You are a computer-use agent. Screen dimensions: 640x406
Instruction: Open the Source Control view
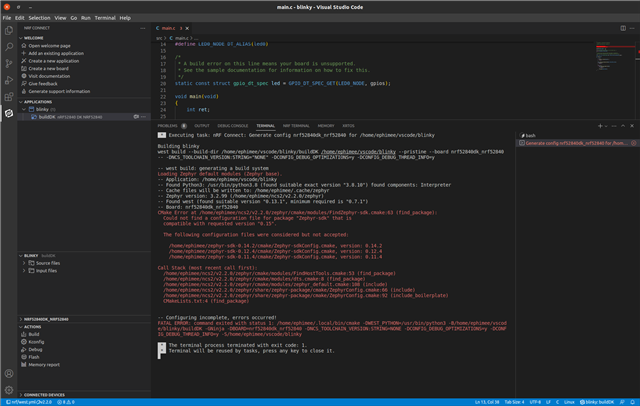(9, 64)
